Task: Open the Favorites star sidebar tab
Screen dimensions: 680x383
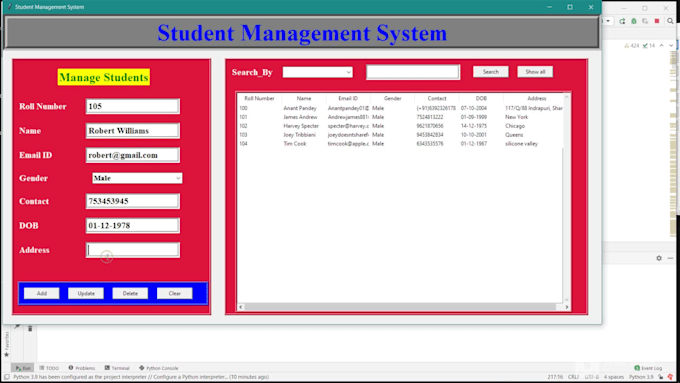Action: 7,345
